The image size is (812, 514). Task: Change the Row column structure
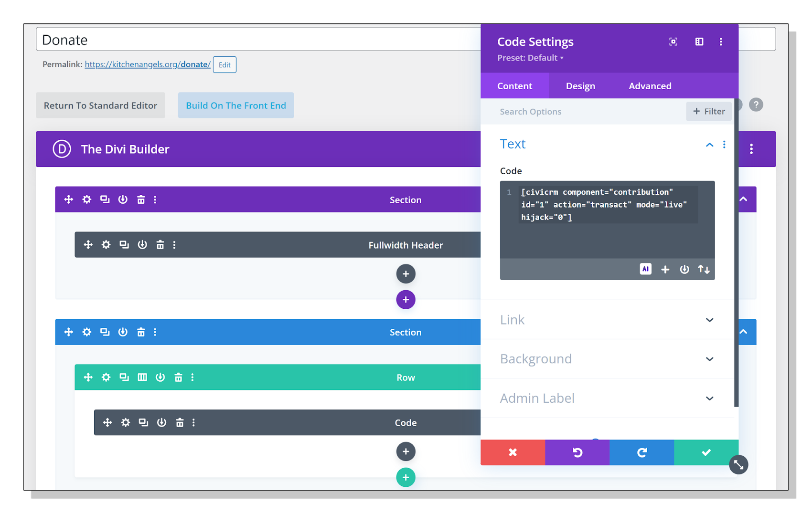(142, 377)
